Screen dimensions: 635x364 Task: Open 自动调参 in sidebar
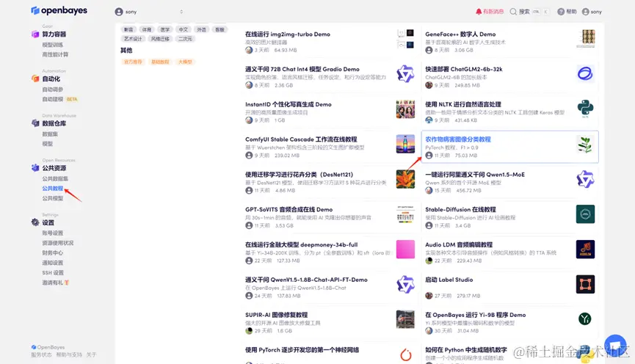click(x=53, y=89)
